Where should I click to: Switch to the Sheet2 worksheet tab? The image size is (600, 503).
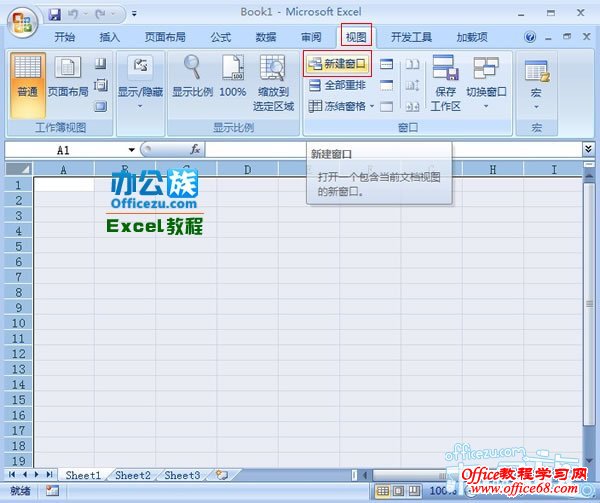[133, 475]
